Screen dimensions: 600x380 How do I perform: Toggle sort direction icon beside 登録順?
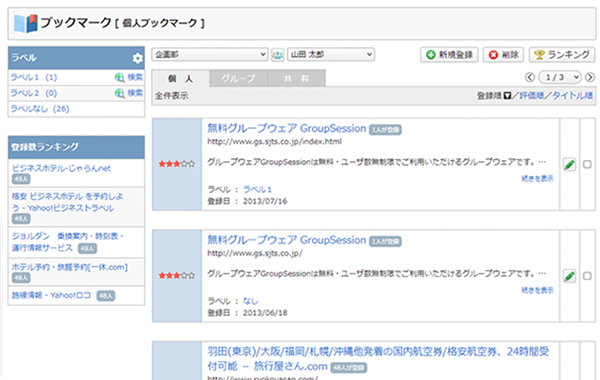pos(507,95)
